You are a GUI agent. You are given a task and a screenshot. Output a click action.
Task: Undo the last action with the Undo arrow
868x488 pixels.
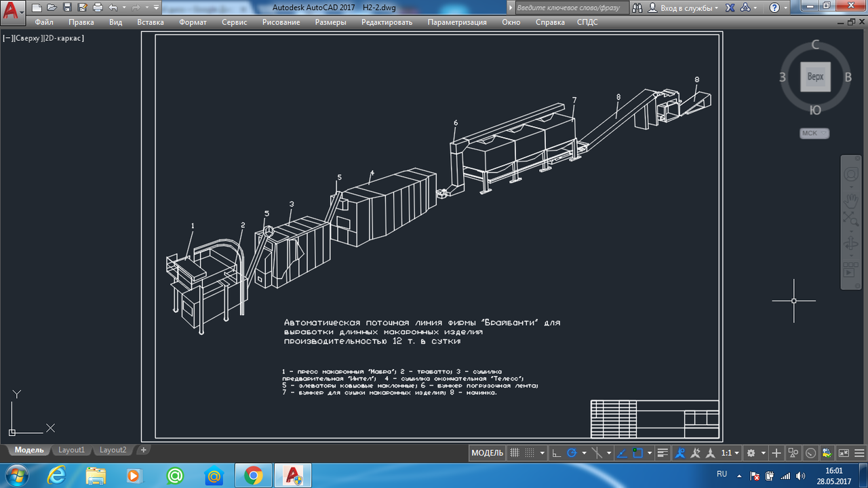pyautogui.click(x=112, y=7)
